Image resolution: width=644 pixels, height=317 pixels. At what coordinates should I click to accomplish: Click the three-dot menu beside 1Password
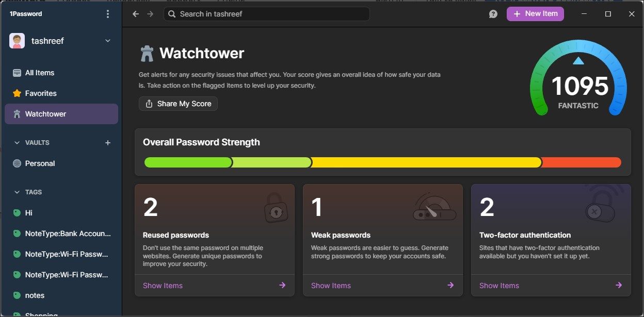click(108, 13)
